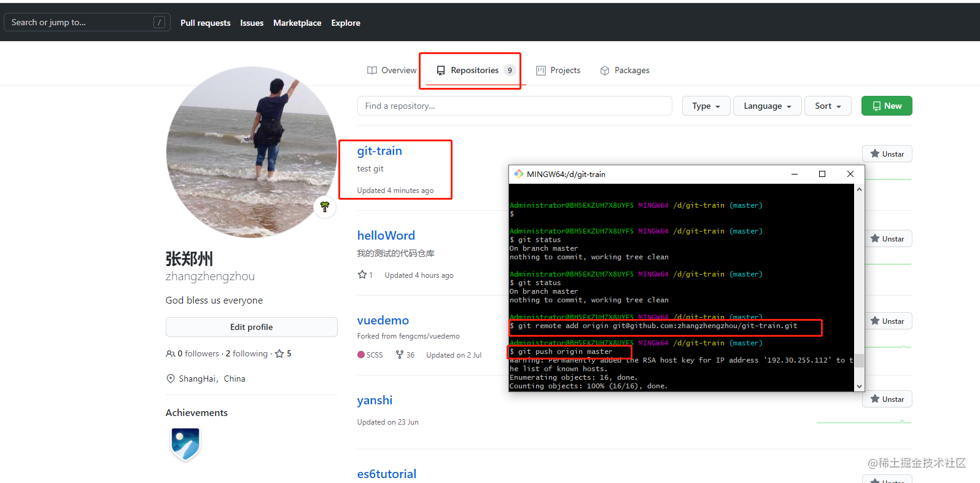
Task: Click the Edit profile button
Action: point(252,327)
